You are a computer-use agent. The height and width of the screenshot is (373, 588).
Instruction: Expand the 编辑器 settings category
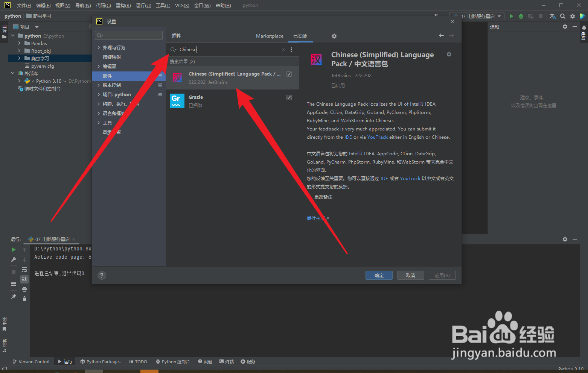(x=99, y=67)
